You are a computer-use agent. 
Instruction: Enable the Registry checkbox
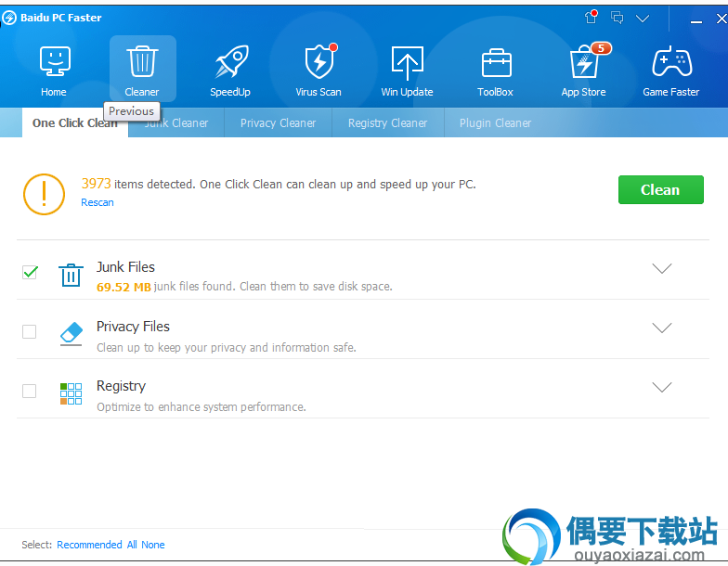[30, 392]
